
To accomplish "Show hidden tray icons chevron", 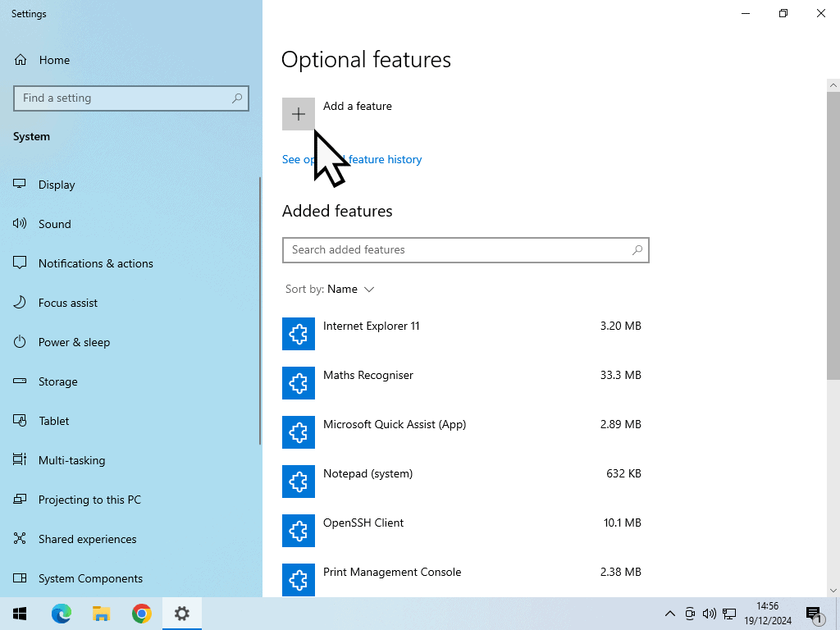I will (669, 614).
